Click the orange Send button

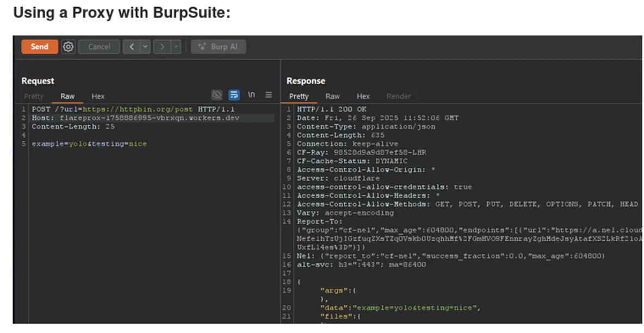pyautogui.click(x=39, y=47)
